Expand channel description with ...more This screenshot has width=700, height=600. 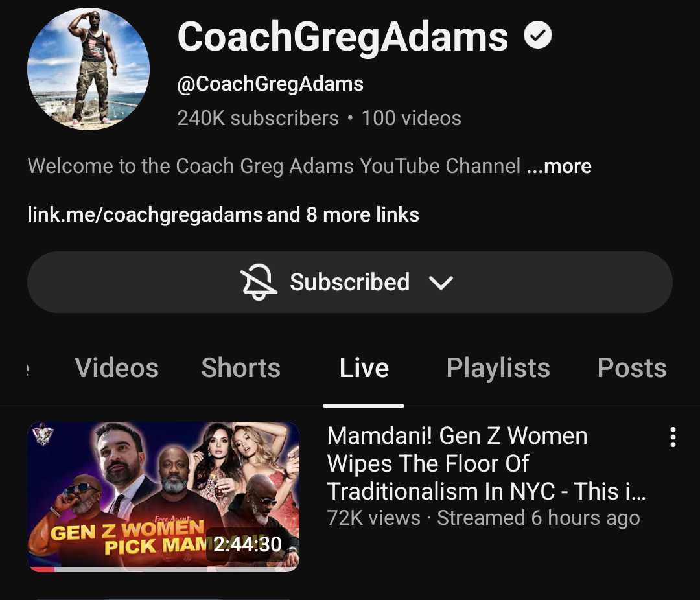[x=559, y=166]
